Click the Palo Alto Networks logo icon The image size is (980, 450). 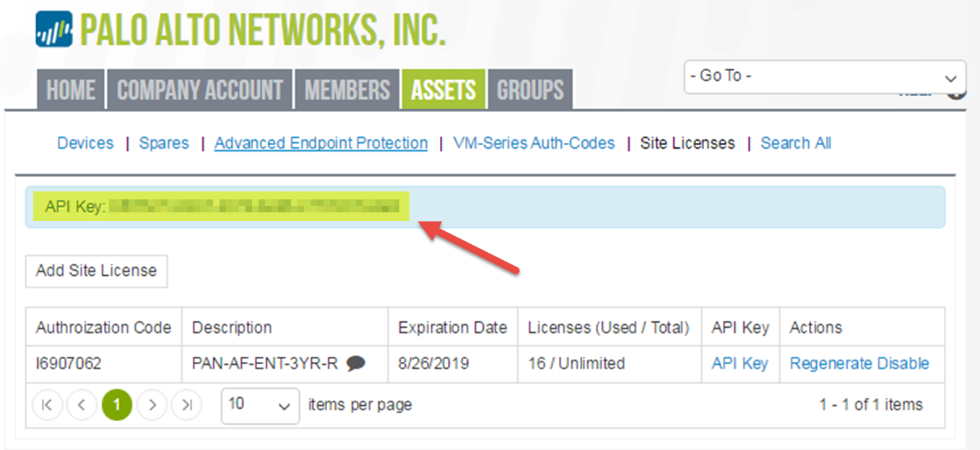click(53, 30)
